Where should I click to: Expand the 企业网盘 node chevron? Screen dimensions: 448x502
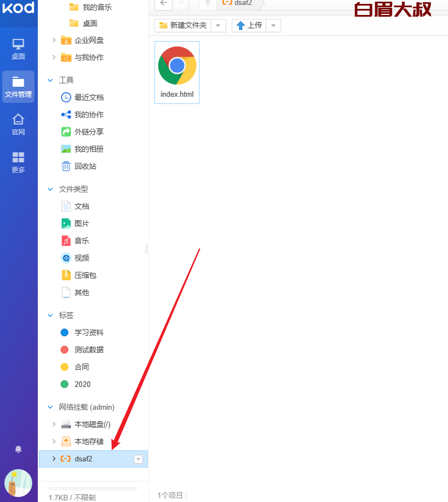[x=54, y=41]
